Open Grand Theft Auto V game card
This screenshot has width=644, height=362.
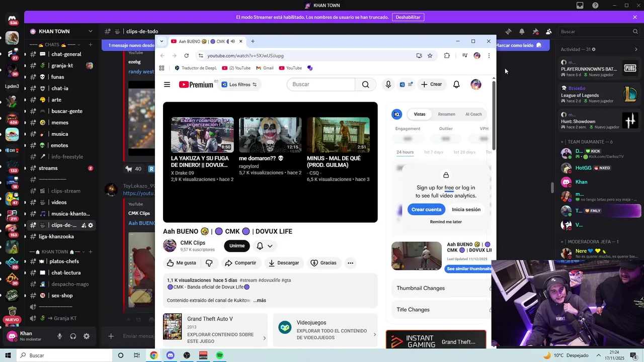215,330
